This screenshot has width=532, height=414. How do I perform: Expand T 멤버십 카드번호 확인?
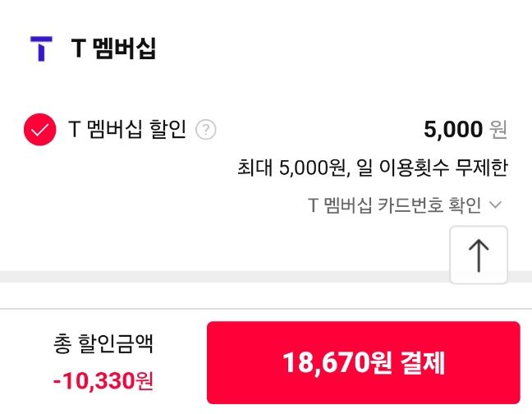(405, 205)
